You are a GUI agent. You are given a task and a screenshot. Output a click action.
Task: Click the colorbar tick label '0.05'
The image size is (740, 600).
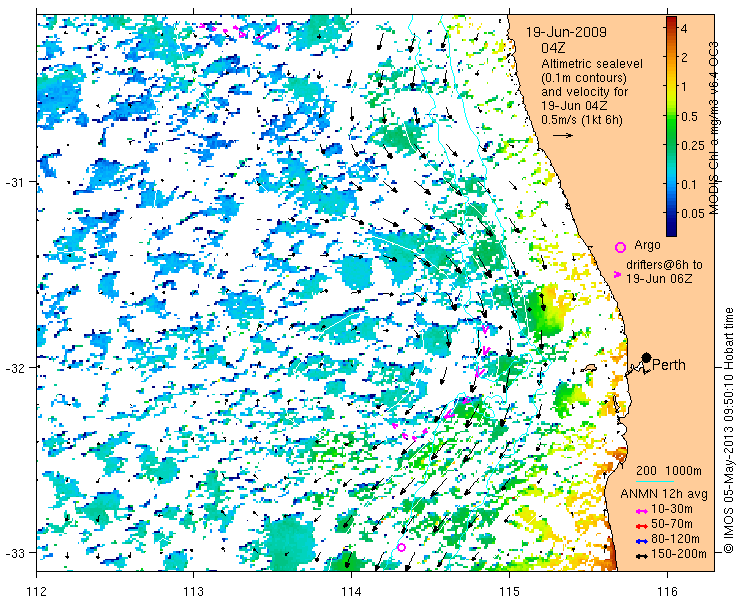point(692,213)
